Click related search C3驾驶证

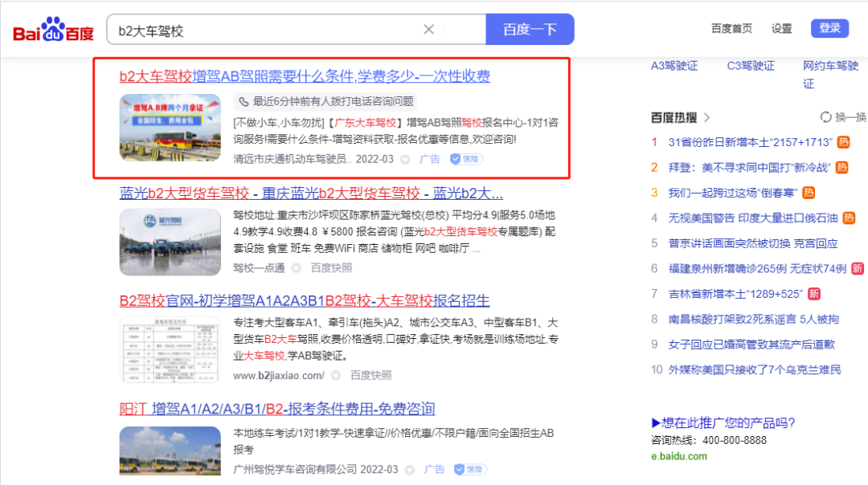click(751, 66)
